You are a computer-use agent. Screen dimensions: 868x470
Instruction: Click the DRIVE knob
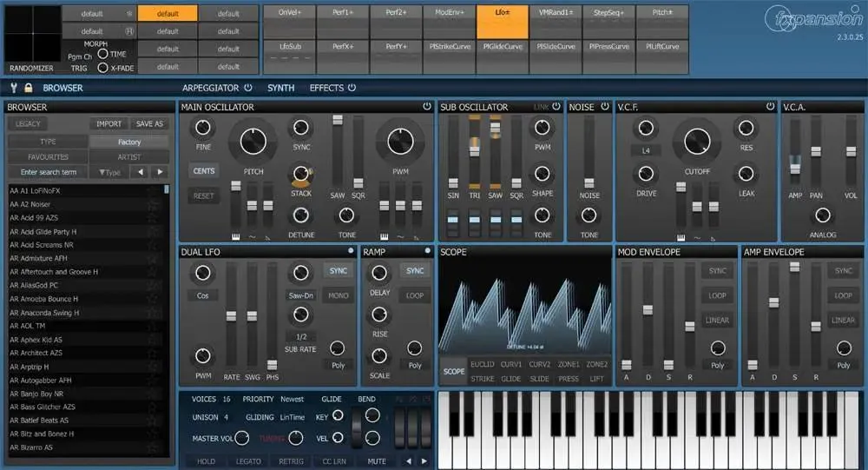pos(646,175)
